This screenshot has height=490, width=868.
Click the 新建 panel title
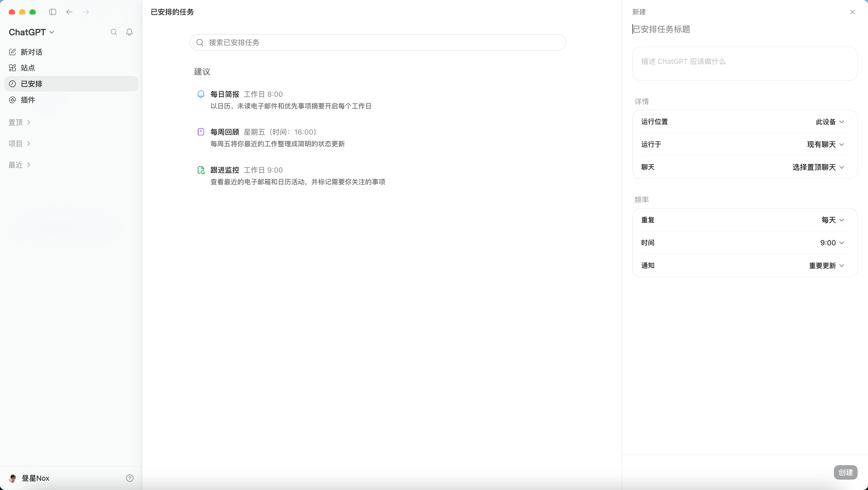tap(639, 12)
